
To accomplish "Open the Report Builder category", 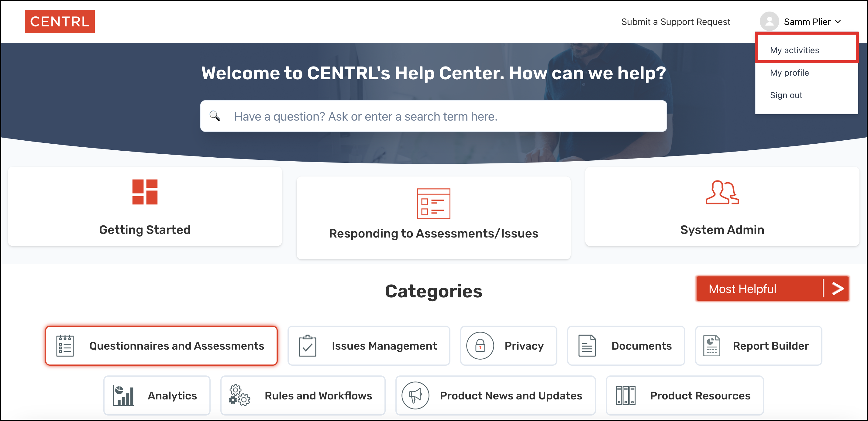I will tap(759, 346).
